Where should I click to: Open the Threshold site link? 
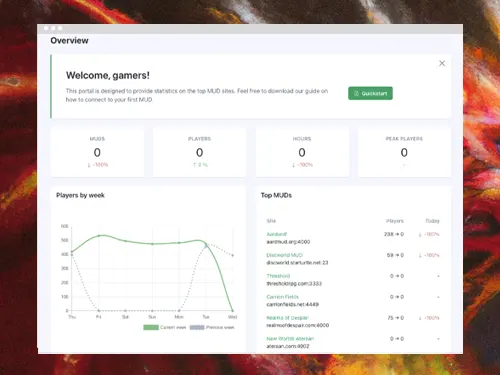coord(278,276)
